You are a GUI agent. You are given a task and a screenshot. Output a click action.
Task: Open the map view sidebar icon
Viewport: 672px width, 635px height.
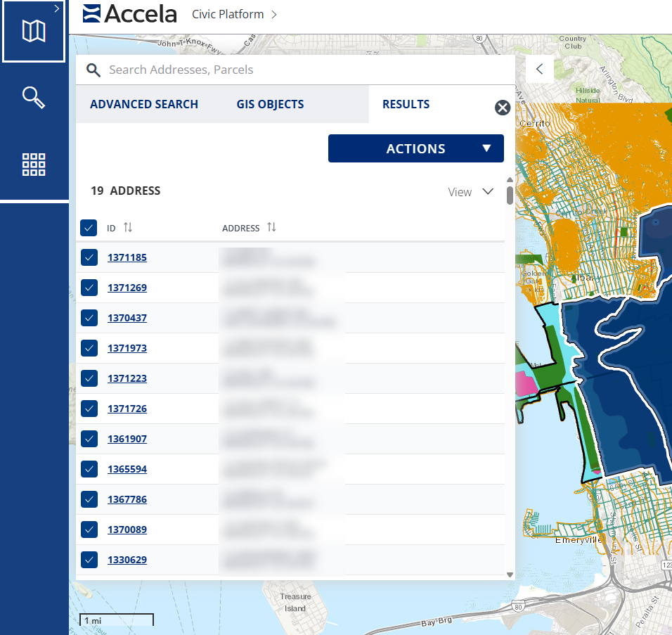[34, 32]
